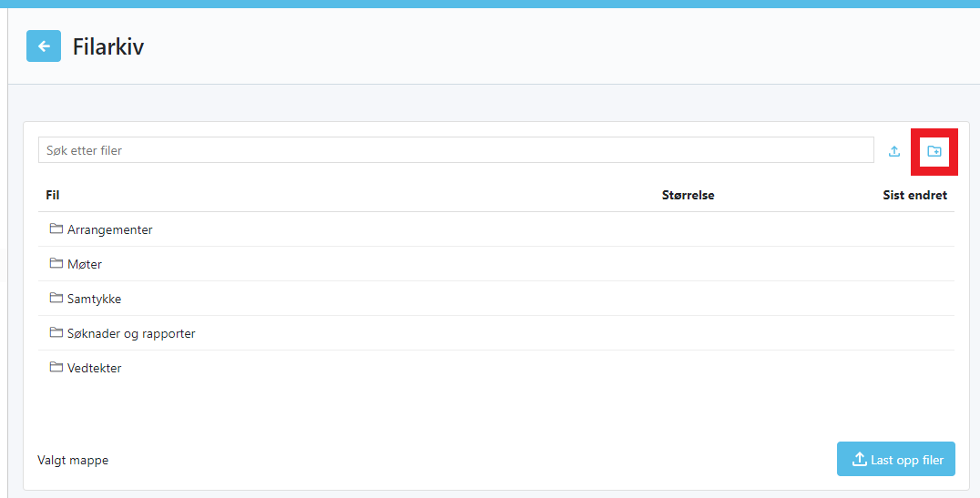Viewport: 980px width, 498px height.
Task: Click the folder icon beside Samtykke
Action: [x=56, y=299]
